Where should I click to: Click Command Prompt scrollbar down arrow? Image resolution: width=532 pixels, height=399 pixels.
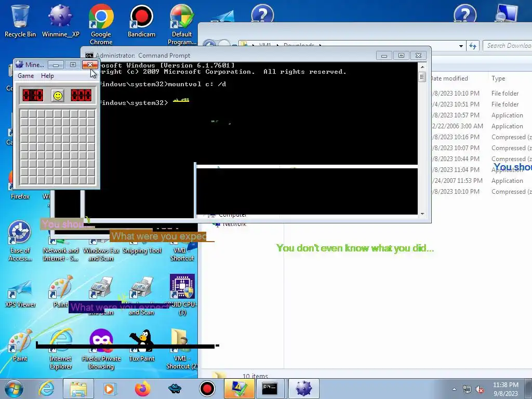pos(422,214)
